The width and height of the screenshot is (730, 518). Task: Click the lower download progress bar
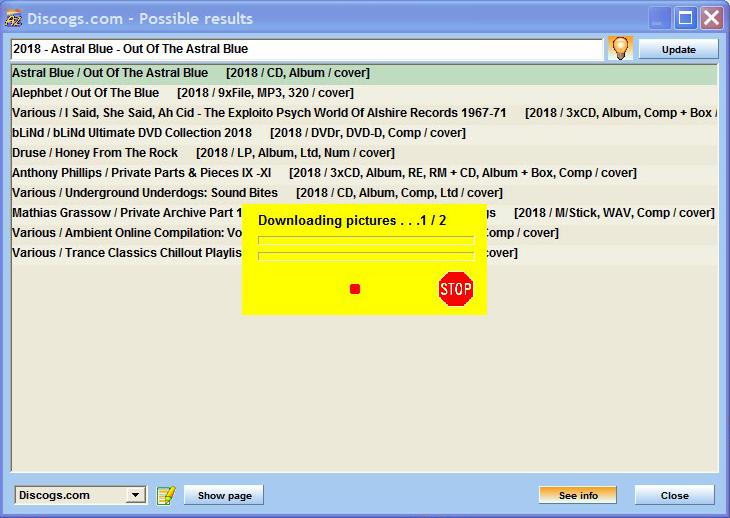coord(366,256)
